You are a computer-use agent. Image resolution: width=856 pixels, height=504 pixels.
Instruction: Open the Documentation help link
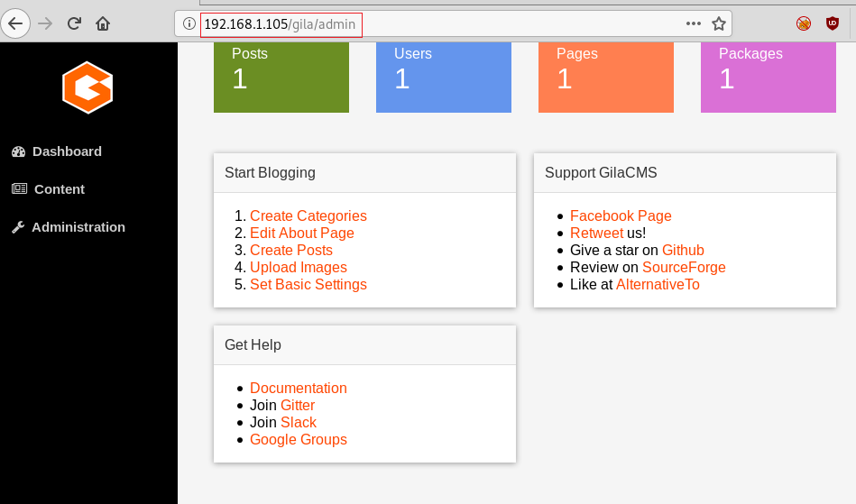click(299, 388)
